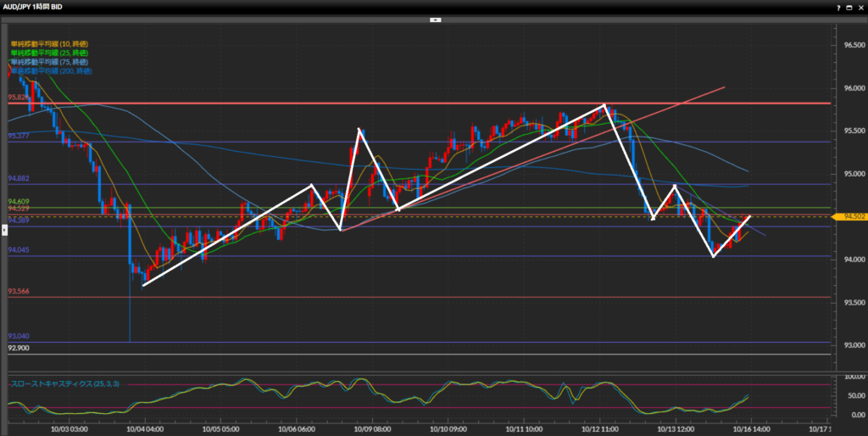The width and height of the screenshot is (868, 436).
Task: Select the Slow Stochastics (25, 3, 3) label
Action: point(64,384)
